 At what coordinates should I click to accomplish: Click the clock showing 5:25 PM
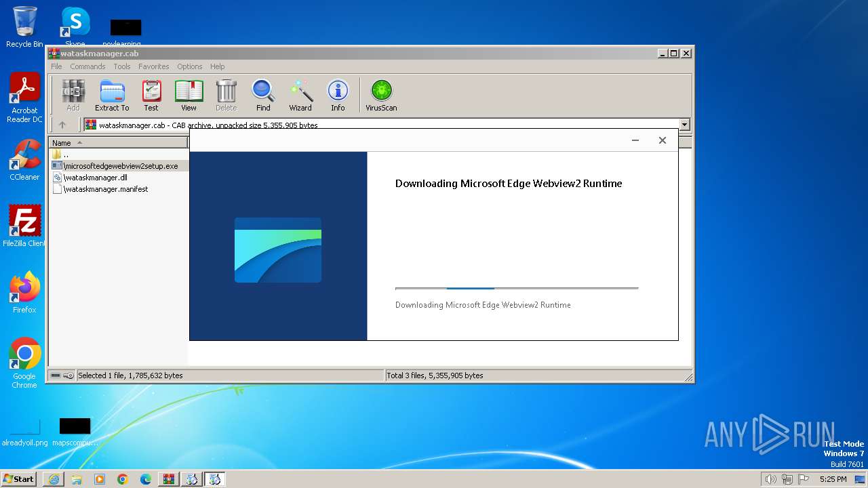pyautogui.click(x=833, y=479)
